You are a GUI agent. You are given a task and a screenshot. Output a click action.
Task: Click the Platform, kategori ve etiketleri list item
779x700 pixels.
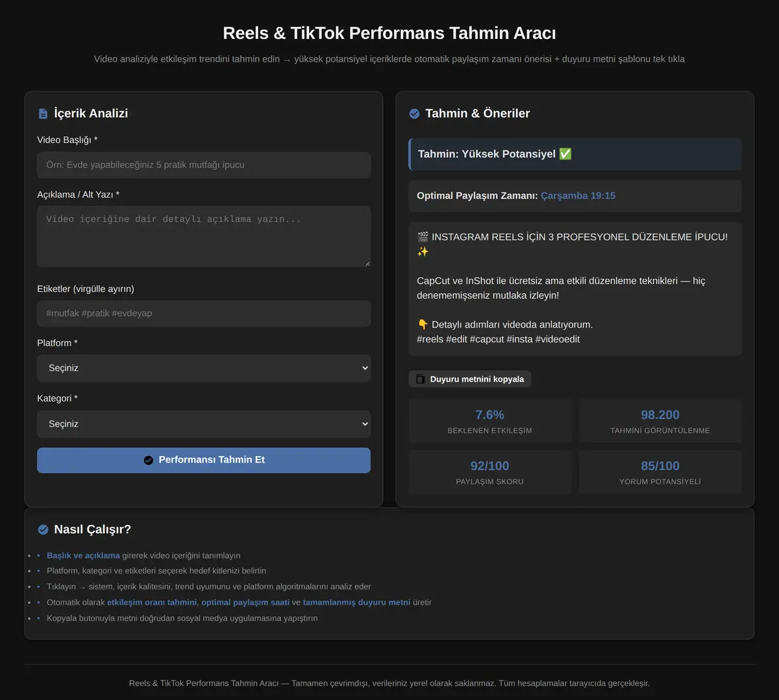(x=156, y=571)
